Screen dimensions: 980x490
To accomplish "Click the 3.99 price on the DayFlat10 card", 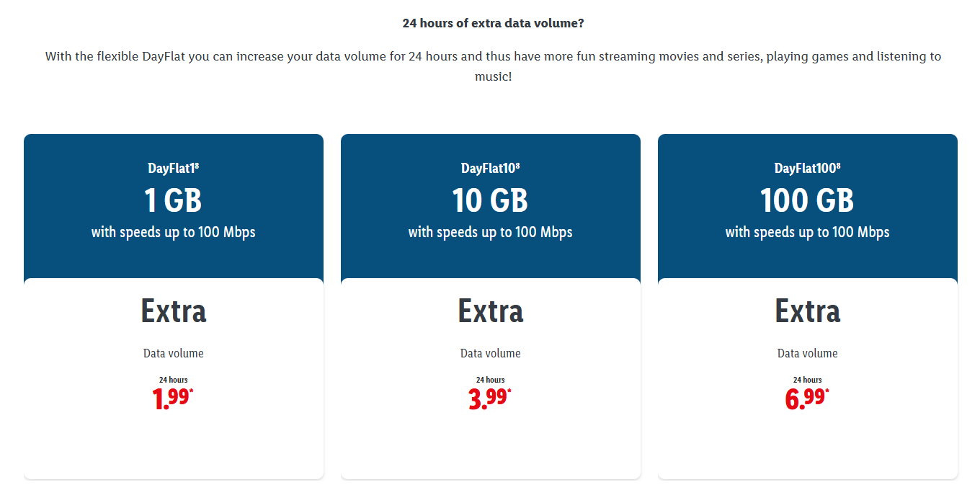I will (x=487, y=398).
